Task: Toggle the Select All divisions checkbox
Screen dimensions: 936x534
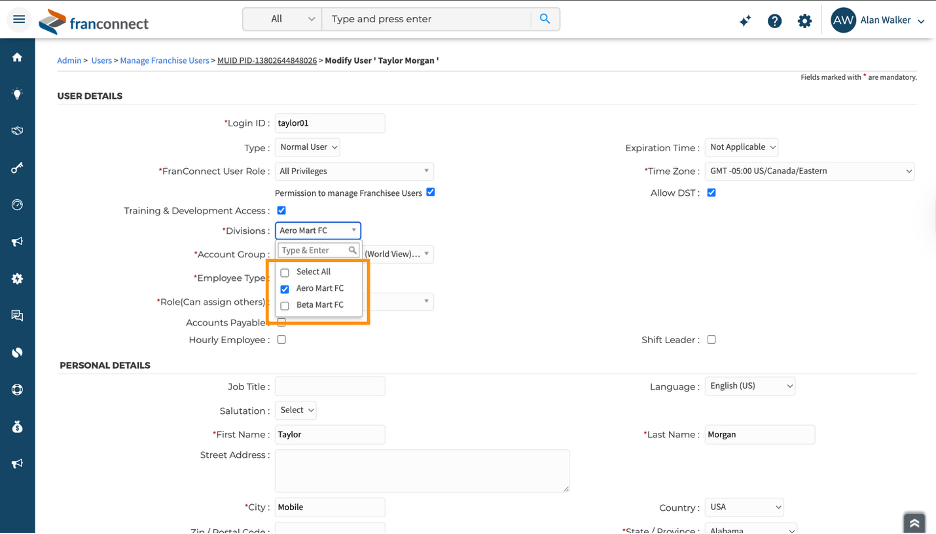Action: 285,272
